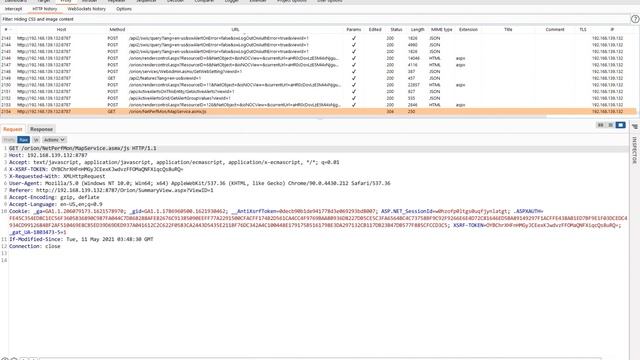
Task: Open the Actions dropdown menu
Action: [54, 140]
